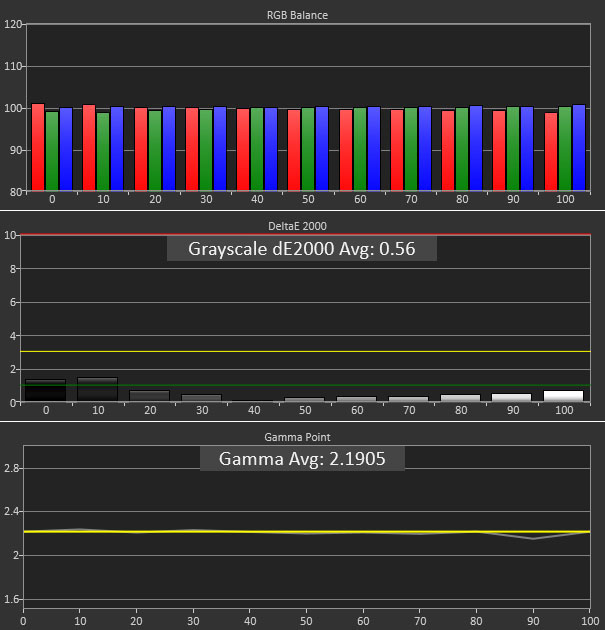Click the 80 y-axis label in RGB Balance

pos(16,192)
